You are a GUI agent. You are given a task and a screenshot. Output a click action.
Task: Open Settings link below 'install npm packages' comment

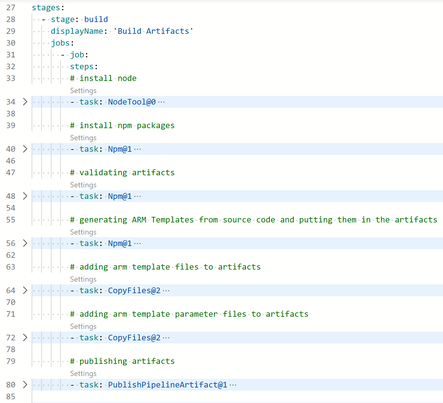click(83, 138)
